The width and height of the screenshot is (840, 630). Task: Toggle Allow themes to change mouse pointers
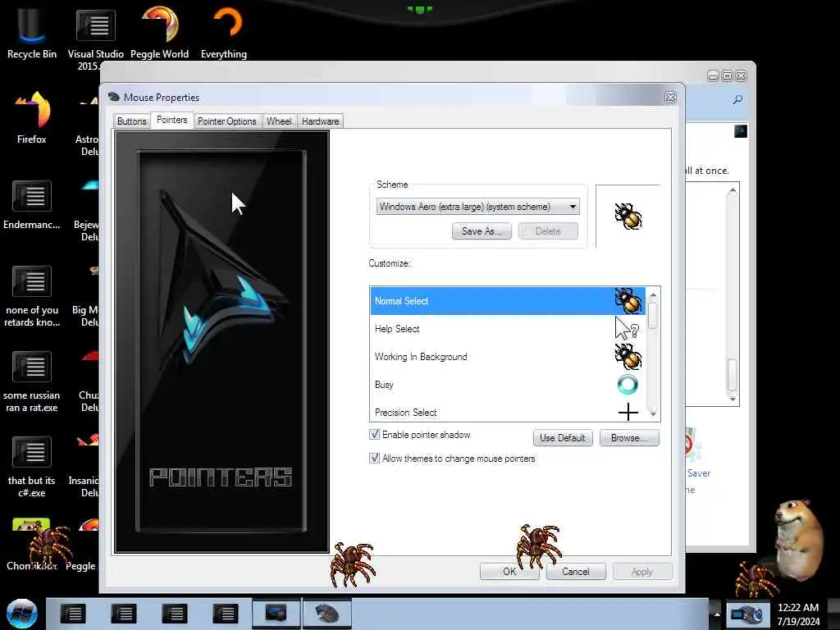374,458
